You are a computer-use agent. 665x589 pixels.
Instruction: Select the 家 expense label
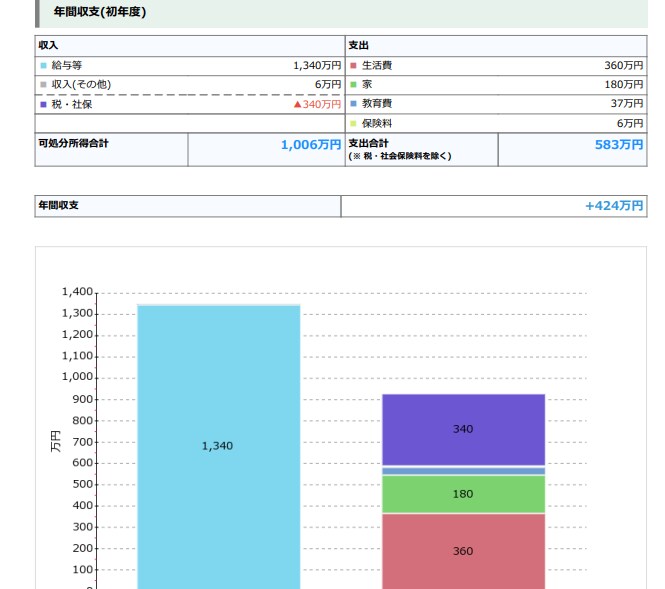[x=367, y=85]
